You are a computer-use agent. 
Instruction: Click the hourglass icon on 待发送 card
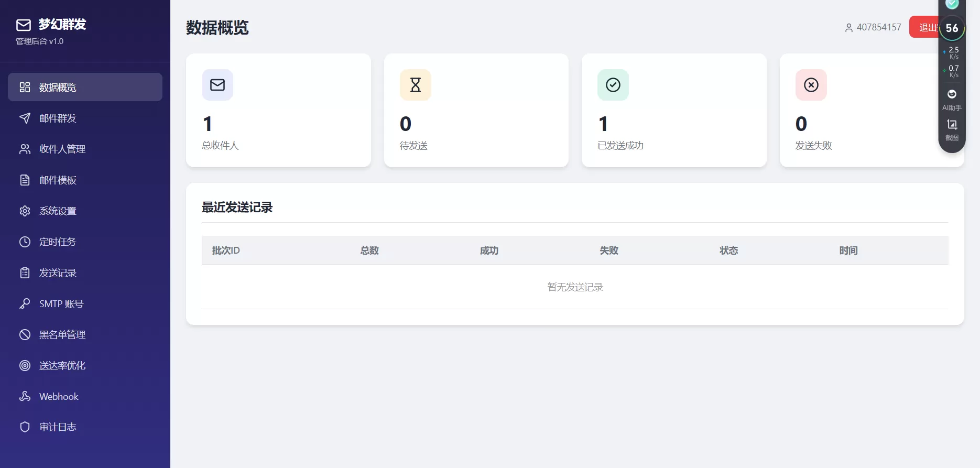pos(415,85)
